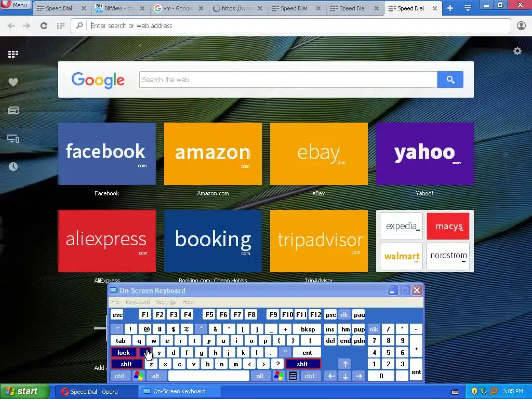Open Settings menu in On-Screen Keyboard
Screen dimensions: 532x399
166,302
